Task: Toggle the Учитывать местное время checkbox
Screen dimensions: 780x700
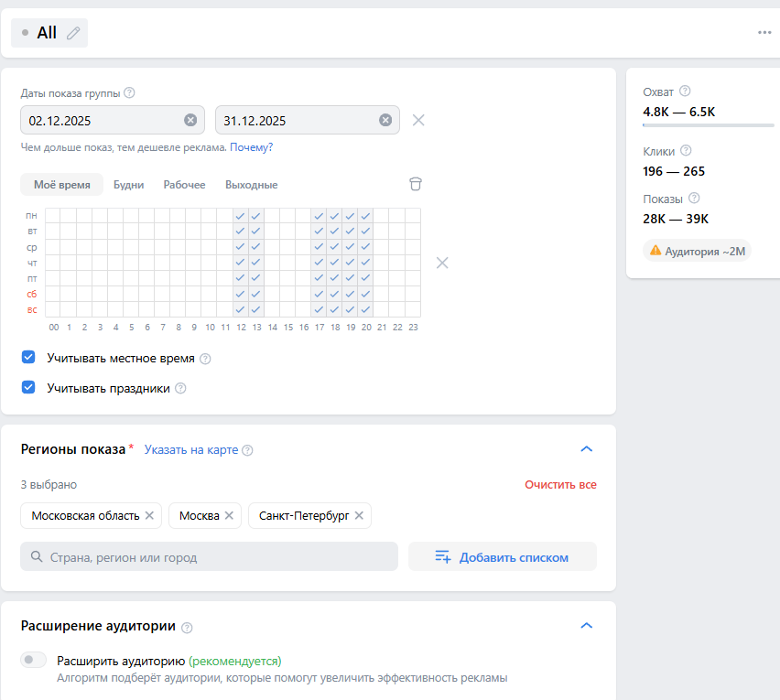Action: click(28, 358)
